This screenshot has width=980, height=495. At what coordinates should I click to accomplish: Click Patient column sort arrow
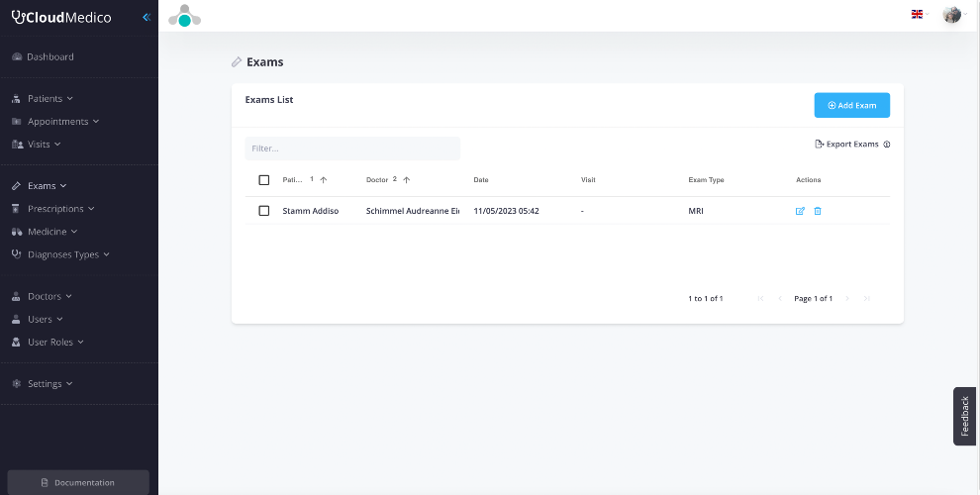point(323,180)
